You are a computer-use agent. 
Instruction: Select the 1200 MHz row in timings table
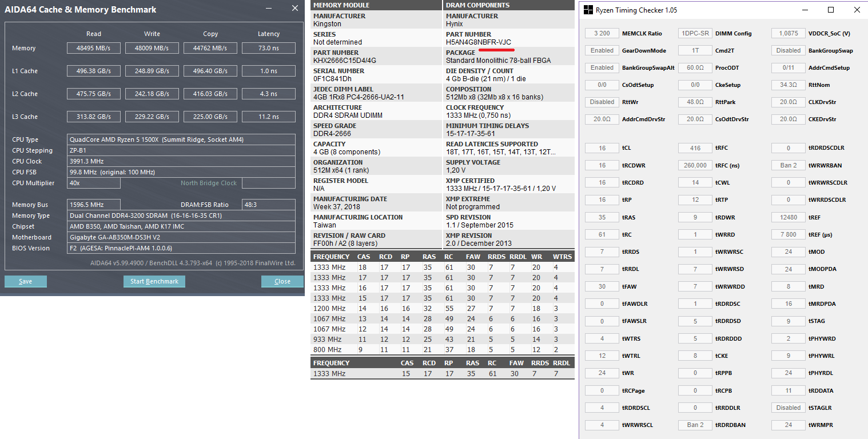click(443, 308)
